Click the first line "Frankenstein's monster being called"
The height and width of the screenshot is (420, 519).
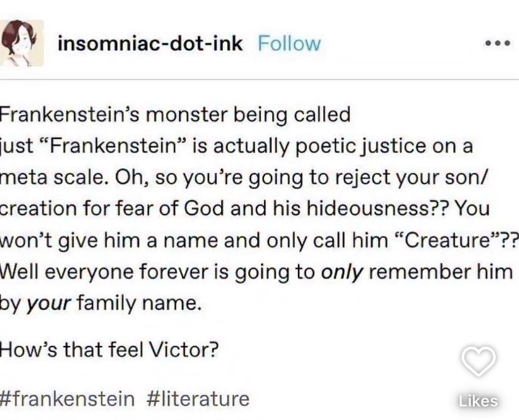175,115
